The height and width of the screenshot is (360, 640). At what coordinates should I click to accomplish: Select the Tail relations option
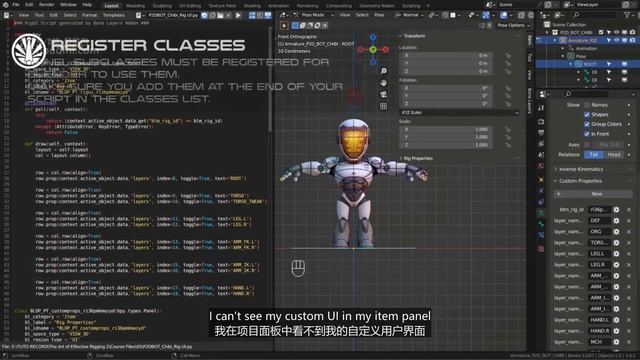(x=593, y=155)
